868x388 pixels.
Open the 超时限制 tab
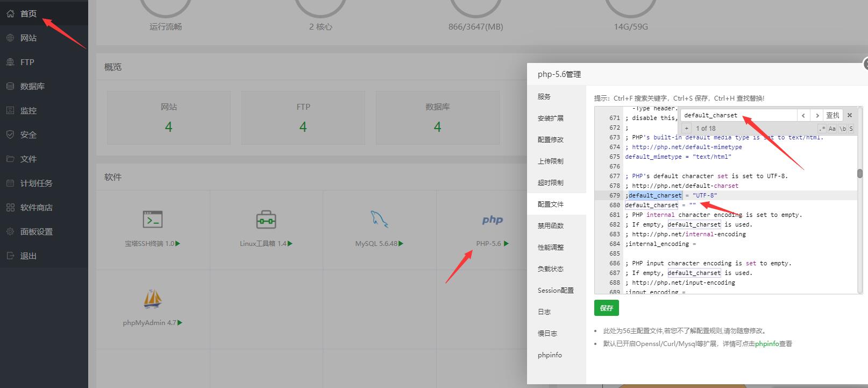tap(557, 183)
